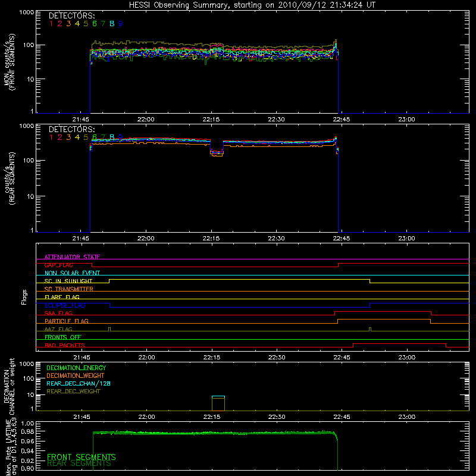Click the raised BAD_PACKETS flag step segment
This screenshot has height=476, width=476.
point(399,344)
